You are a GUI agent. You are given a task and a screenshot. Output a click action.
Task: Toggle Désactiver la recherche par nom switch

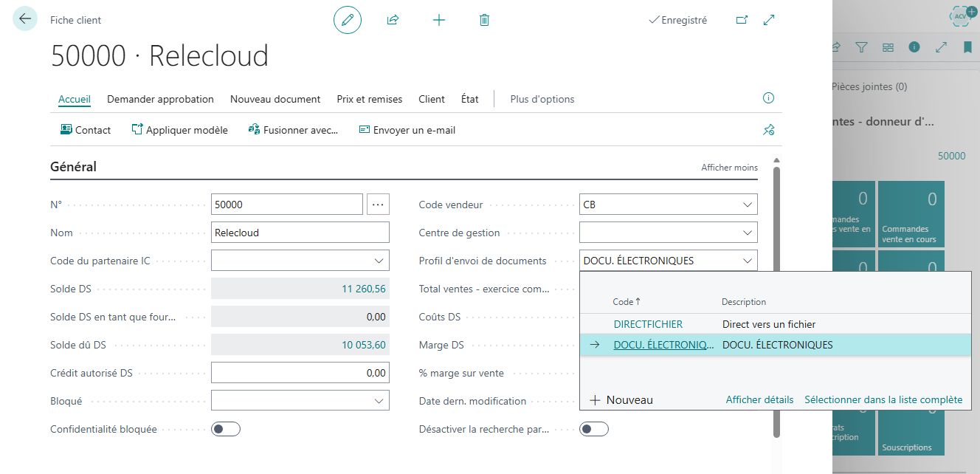click(x=594, y=429)
